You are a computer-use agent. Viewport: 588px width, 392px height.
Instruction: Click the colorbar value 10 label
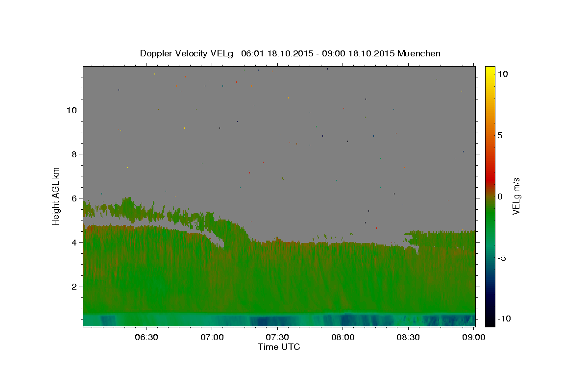(502, 73)
